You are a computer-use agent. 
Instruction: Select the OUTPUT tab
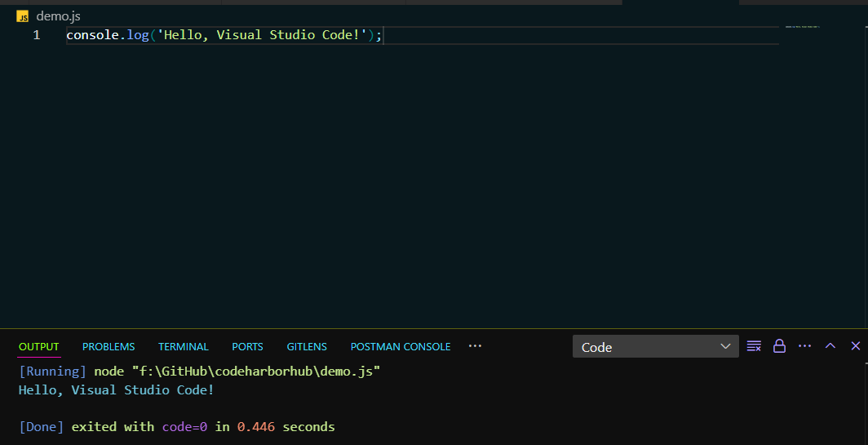39,347
